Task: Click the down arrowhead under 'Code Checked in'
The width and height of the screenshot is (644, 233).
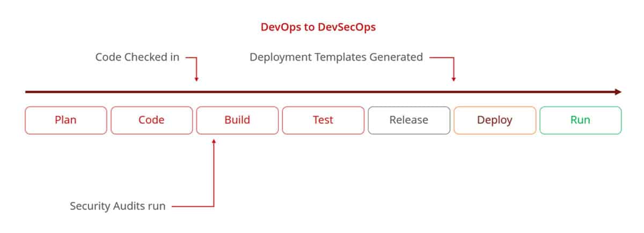Action: point(196,79)
